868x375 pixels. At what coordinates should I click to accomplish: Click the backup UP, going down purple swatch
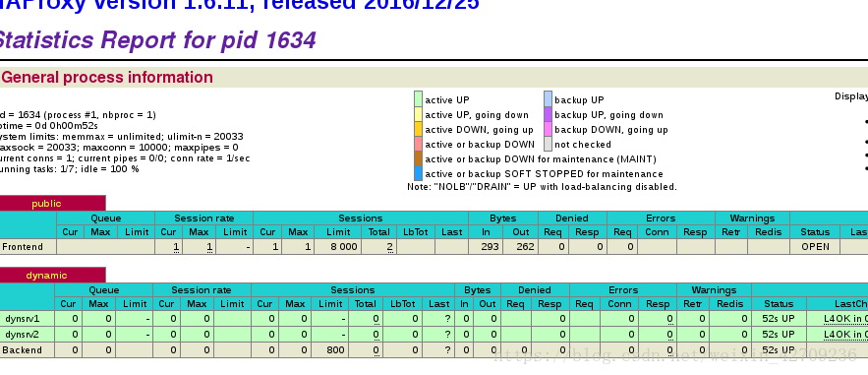pyautogui.click(x=548, y=114)
